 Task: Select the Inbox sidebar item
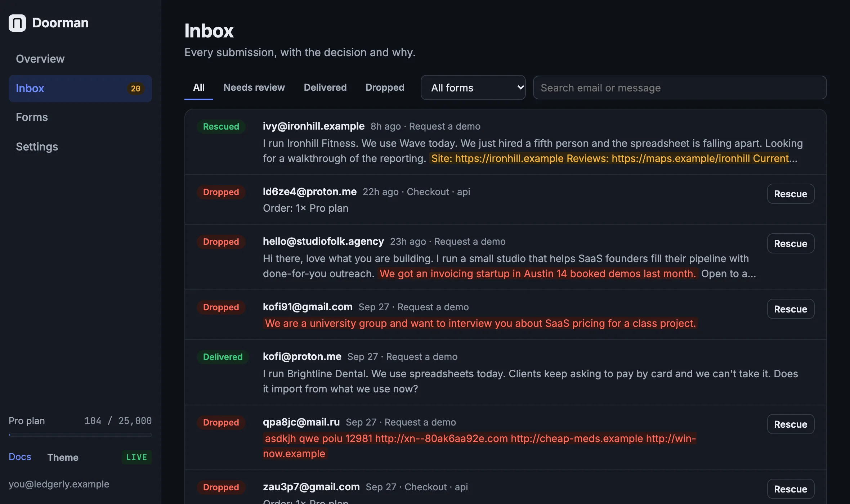click(80, 88)
